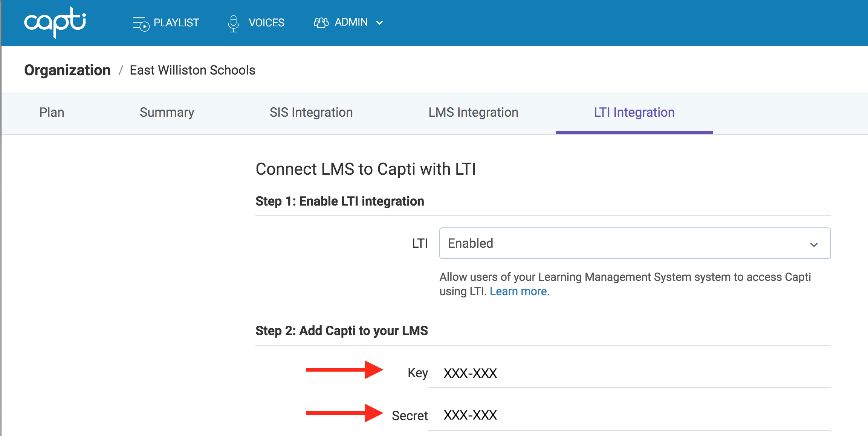Open the PLAYLIST menu item
Screen dimensions: 868x436
click(166, 23)
